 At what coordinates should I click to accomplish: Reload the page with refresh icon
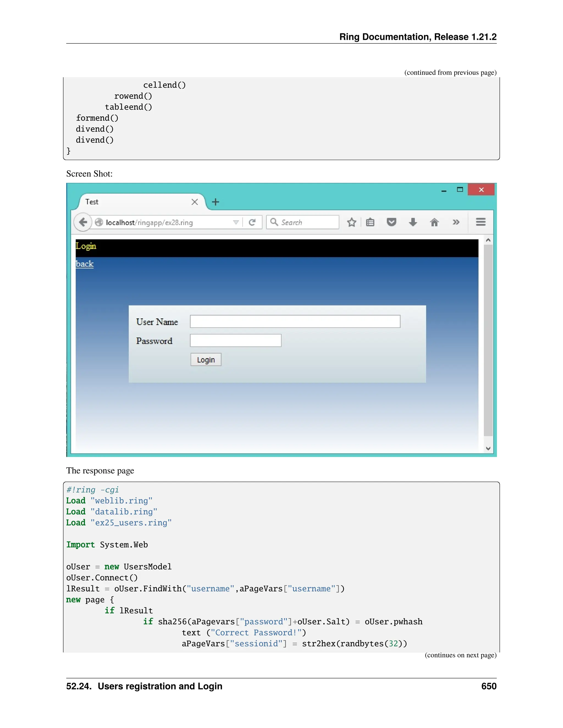[x=252, y=222]
